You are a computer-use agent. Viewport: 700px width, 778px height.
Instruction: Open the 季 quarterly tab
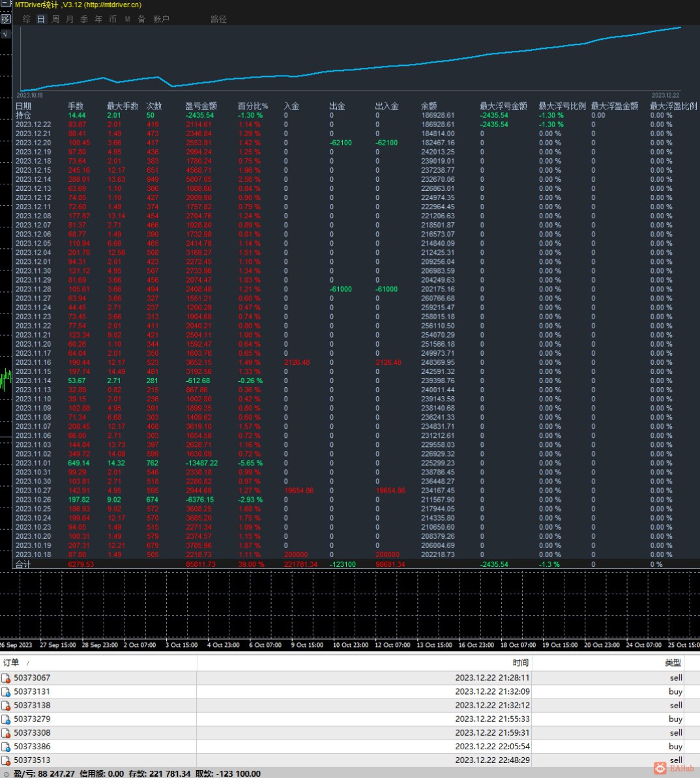84,19
